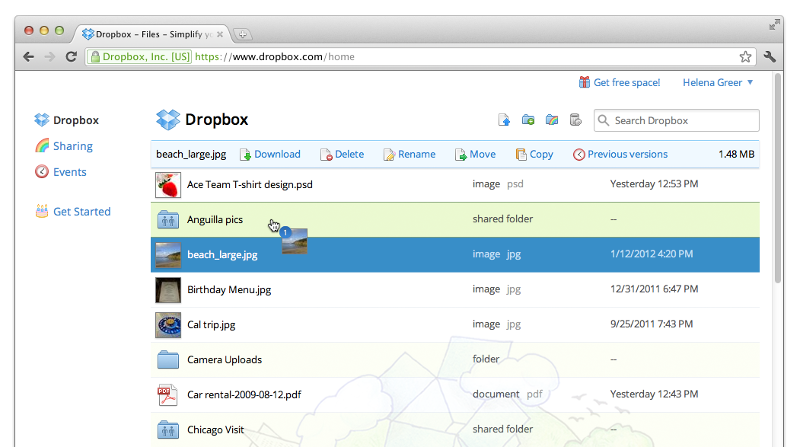Select the Cal trip.jpg file

[x=211, y=325]
